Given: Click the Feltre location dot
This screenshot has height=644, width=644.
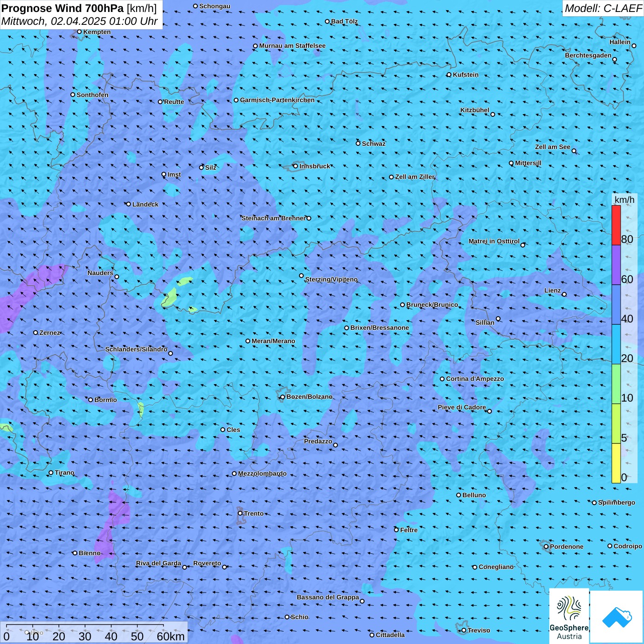Looking at the screenshot, I should [x=396, y=530].
